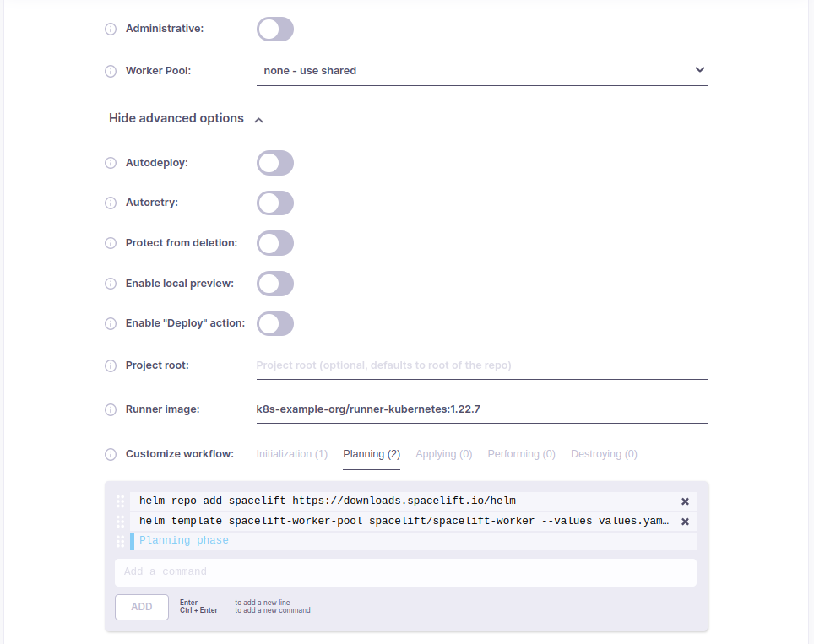Click info icon beside Worker Pool
This screenshot has width=814, height=644.
(x=110, y=72)
